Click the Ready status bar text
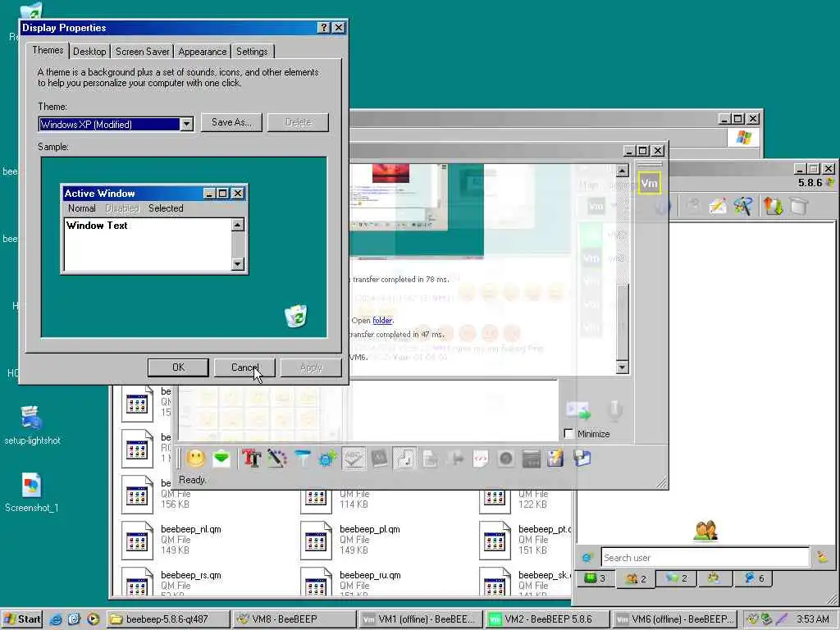This screenshot has width=840, height=630. (x=192, y=480)
